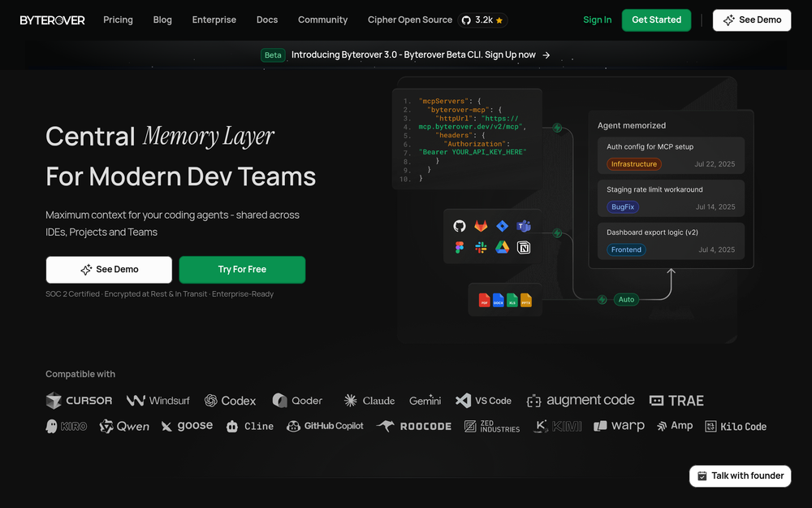
Task: Click the Beta badge in announcement bar
Action: coord(273,55)
